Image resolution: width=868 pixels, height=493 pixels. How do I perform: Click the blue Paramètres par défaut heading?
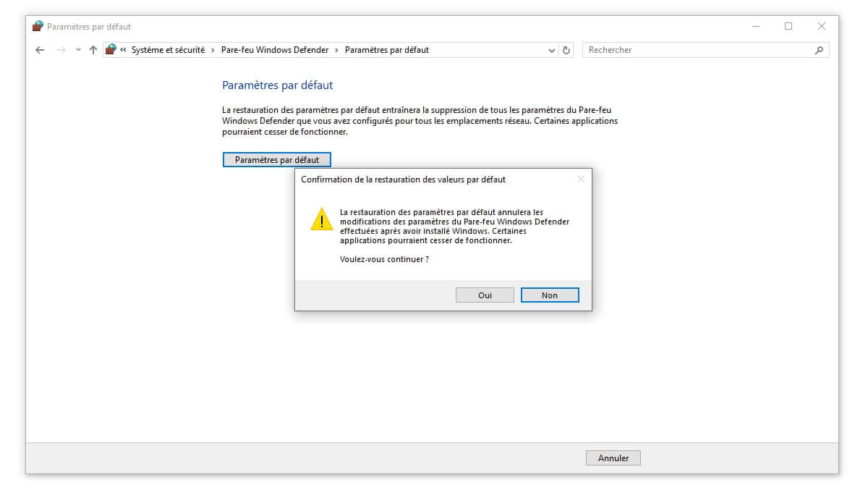tap(278, 85)
